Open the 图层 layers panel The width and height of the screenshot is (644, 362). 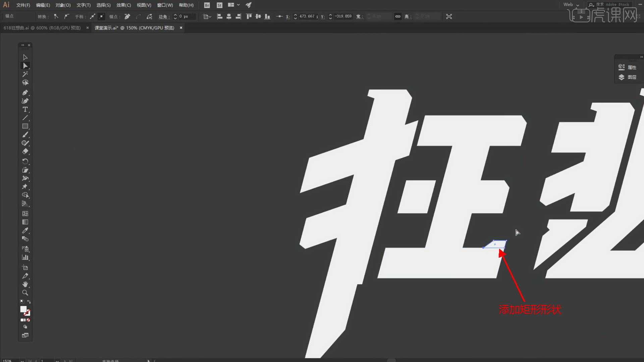(628, 77)
